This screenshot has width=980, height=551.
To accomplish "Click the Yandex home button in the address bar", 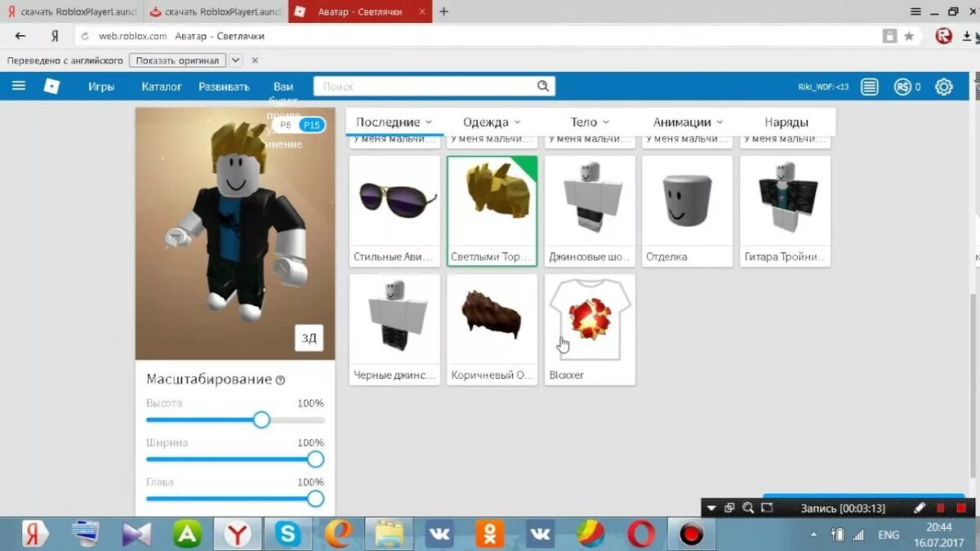I will coord(55,36).
